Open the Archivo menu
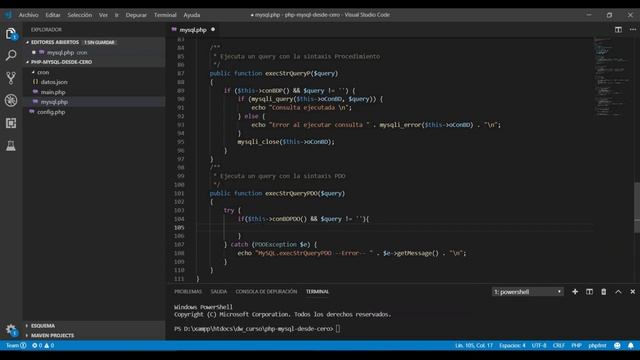Viewport: 640px width, 360px height. pyautogui.click(x=29, y=15)
